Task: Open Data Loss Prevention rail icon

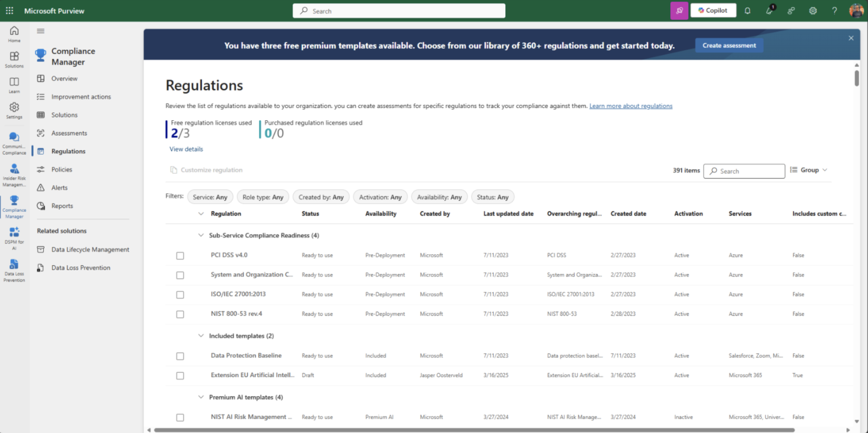Action: tap(14, 270)
